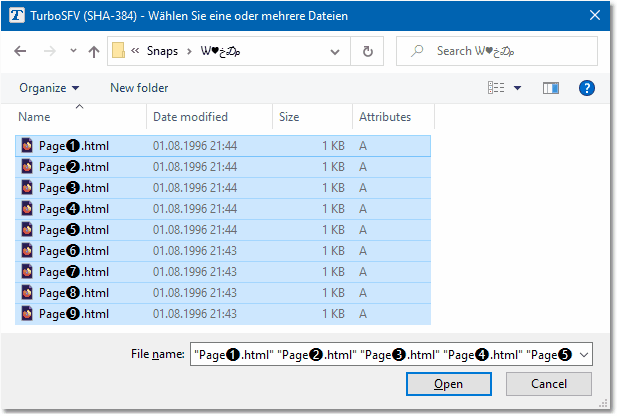The image size is (617, 416).
Task: Refresh the current folder view
Action: pyautogui.click(x=367, y=51)
